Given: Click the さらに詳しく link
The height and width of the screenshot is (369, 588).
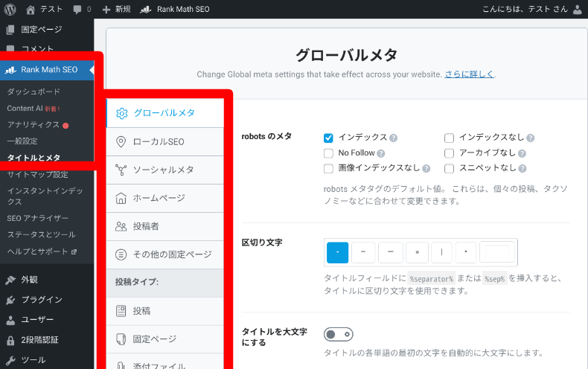Looking at the screenshot, I should coord(469,74).
